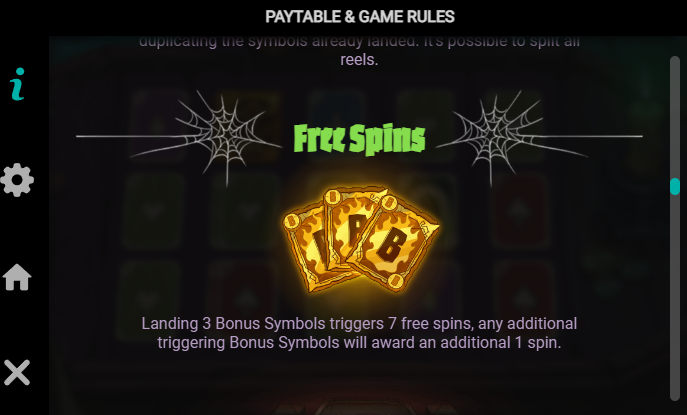The height and width of the screenshot is (415, 687).
Task: Click the B letter on front card
Action: click(391, 244)
